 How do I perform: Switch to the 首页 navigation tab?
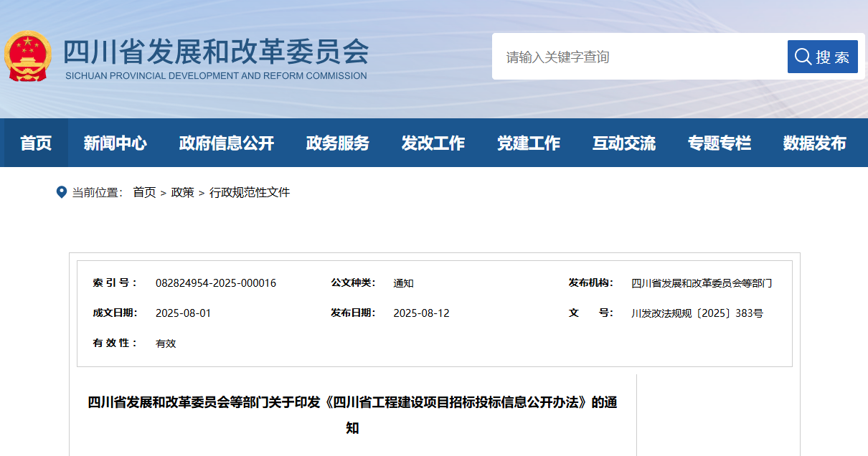point(36,143)
